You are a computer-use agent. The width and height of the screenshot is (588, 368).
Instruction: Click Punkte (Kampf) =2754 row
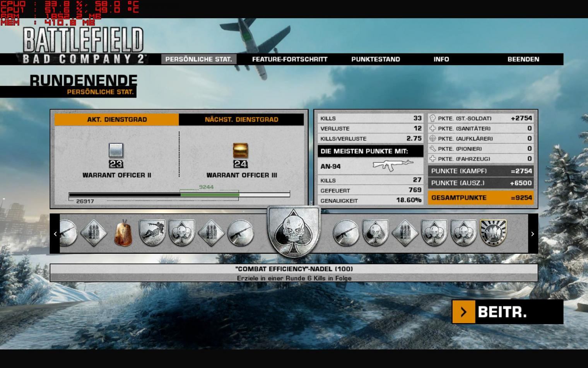481,171
